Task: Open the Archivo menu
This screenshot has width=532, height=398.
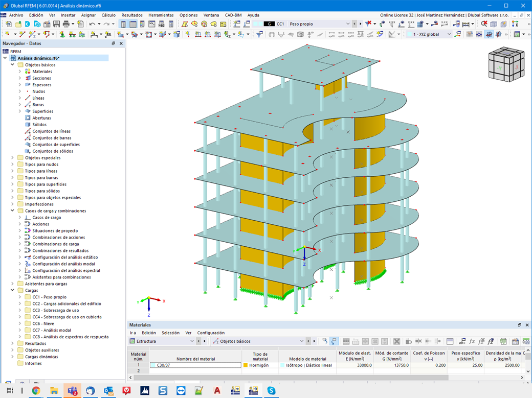Action: [16, 15]
